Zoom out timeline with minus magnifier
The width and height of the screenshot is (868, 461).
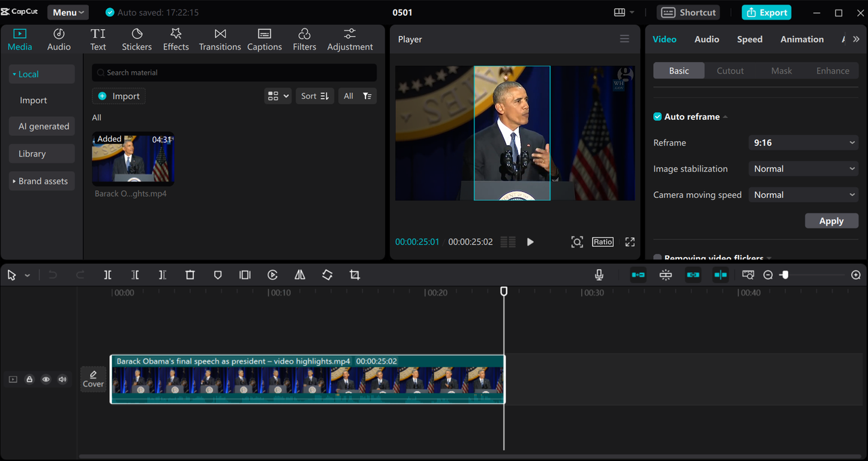(x=768, y=275)
